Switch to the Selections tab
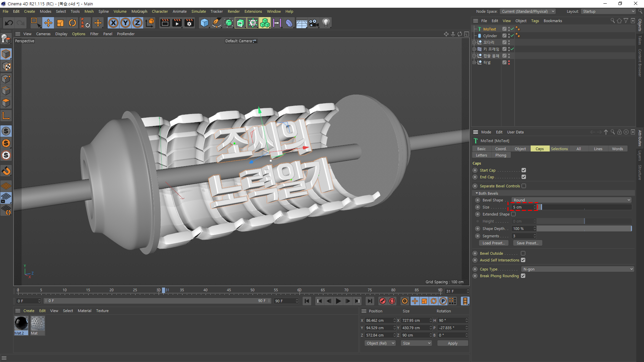 [559, 149]
